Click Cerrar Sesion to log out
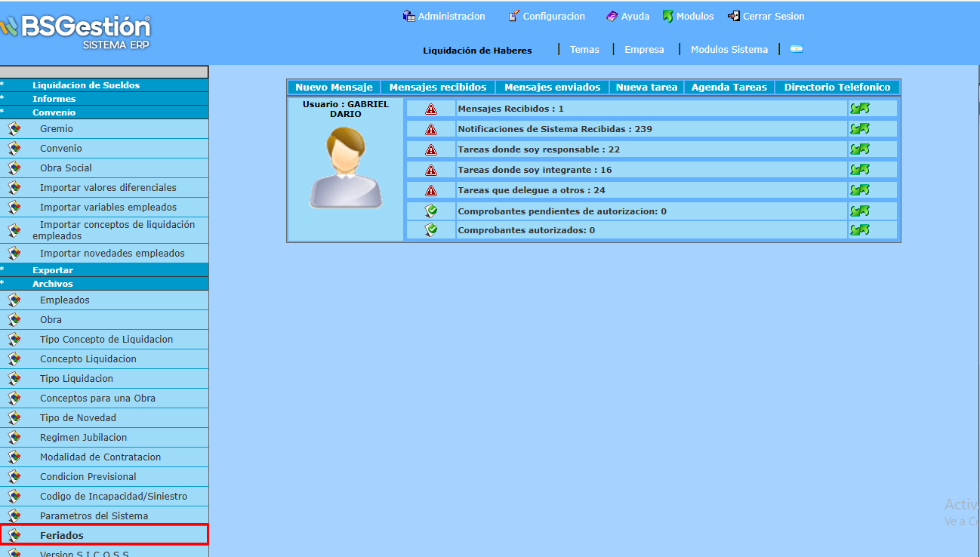Screen dimensions: 980x557 773,16
